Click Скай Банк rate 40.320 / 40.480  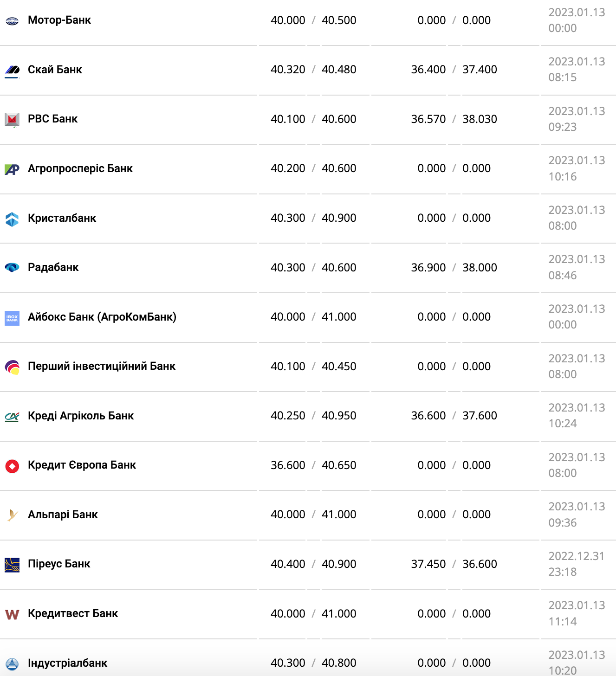coord(313,70)
